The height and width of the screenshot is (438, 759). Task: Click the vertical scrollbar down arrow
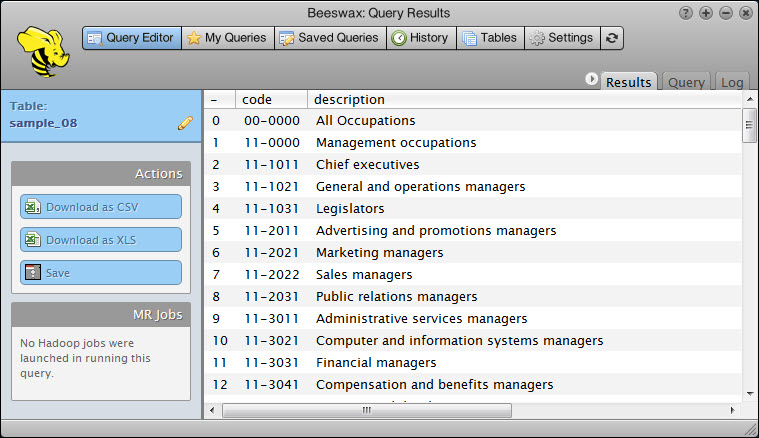pos(748,393)
